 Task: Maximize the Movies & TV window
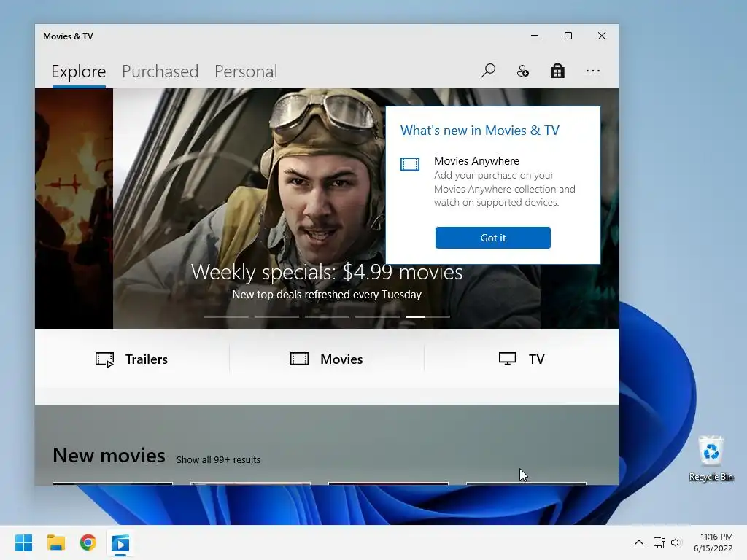(568, 36)
